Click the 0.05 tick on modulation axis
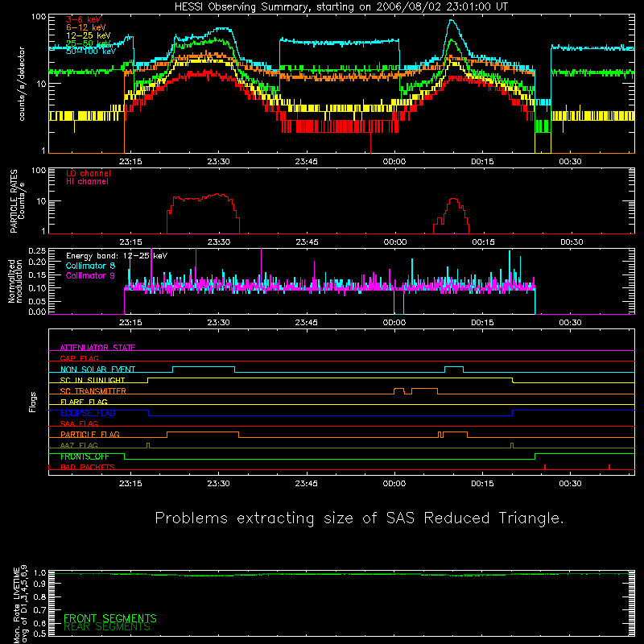 [x=37, y=301]
